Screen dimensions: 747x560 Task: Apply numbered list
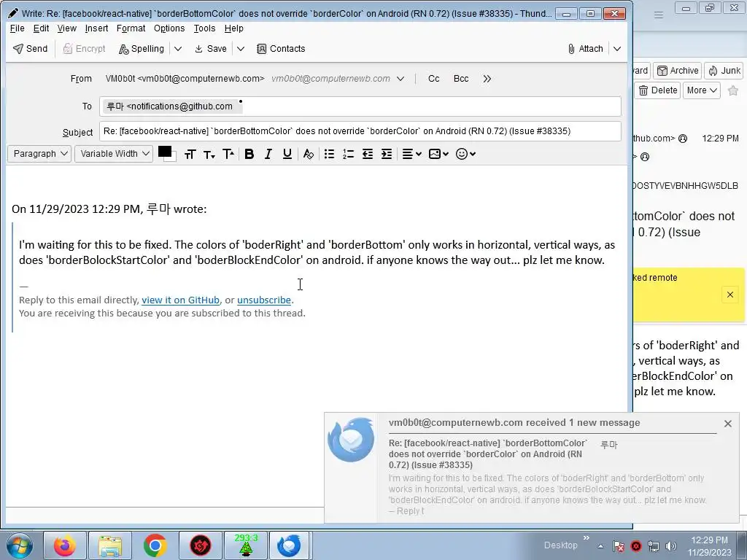coord(348,154)
